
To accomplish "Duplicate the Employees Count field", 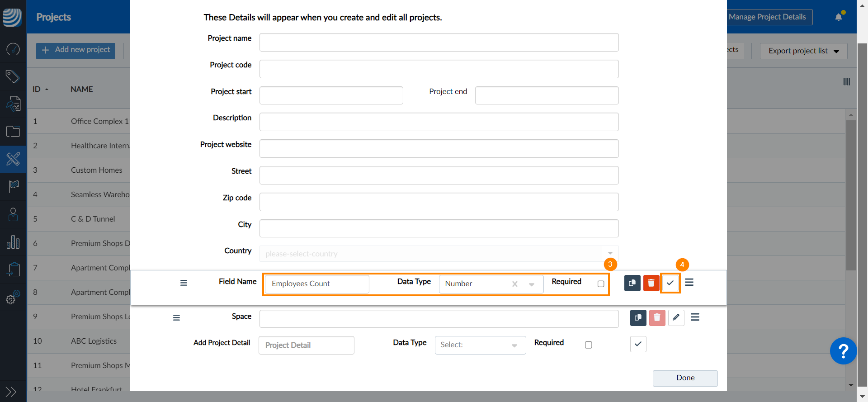I will (632, 283).
